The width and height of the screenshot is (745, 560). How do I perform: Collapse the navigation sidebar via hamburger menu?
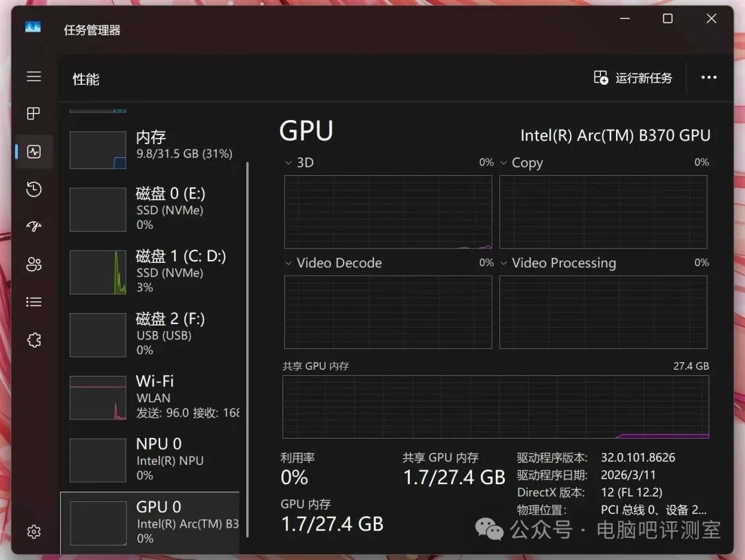tap(33, 77)
